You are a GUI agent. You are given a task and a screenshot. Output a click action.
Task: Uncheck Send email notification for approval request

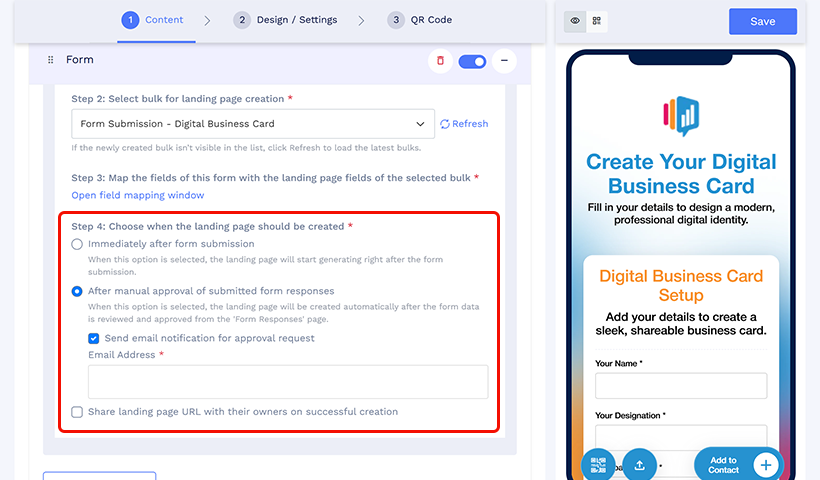coord(94,338)
